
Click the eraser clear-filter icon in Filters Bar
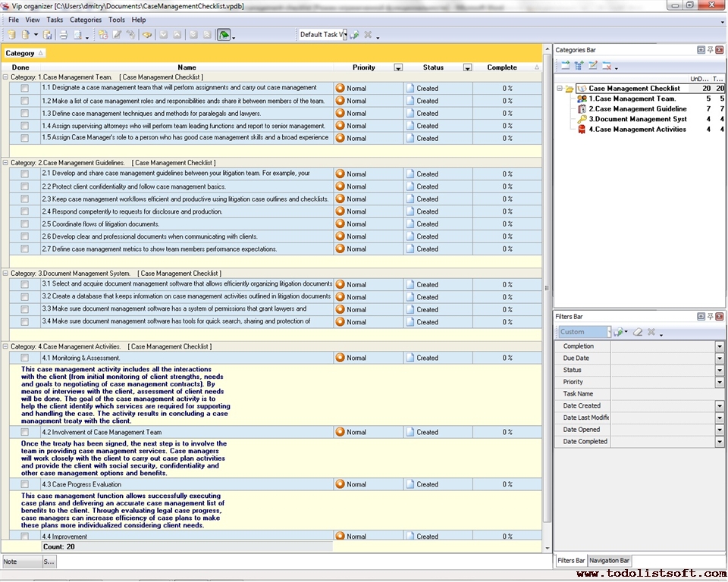click(638, 332)
